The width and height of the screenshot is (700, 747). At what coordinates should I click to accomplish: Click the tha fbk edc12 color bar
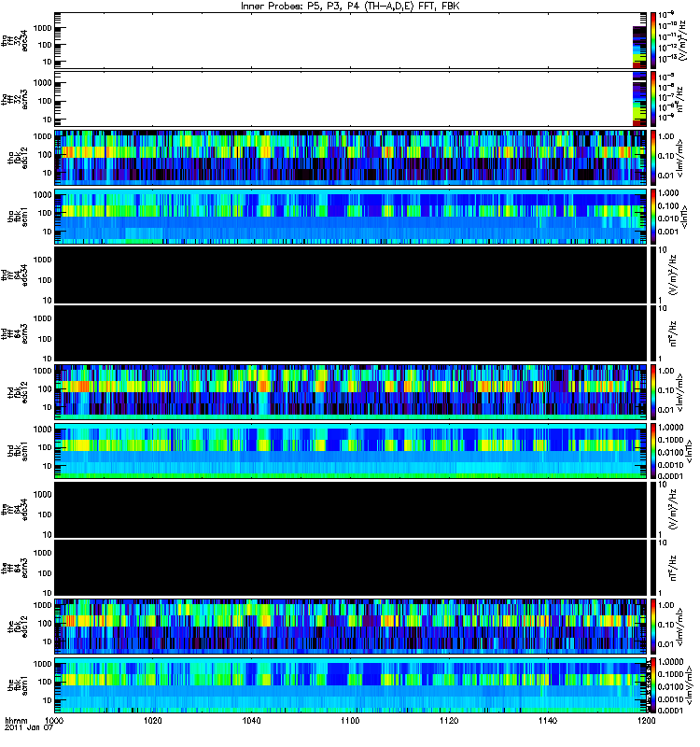pyautogui.click(x=653, y=158)
